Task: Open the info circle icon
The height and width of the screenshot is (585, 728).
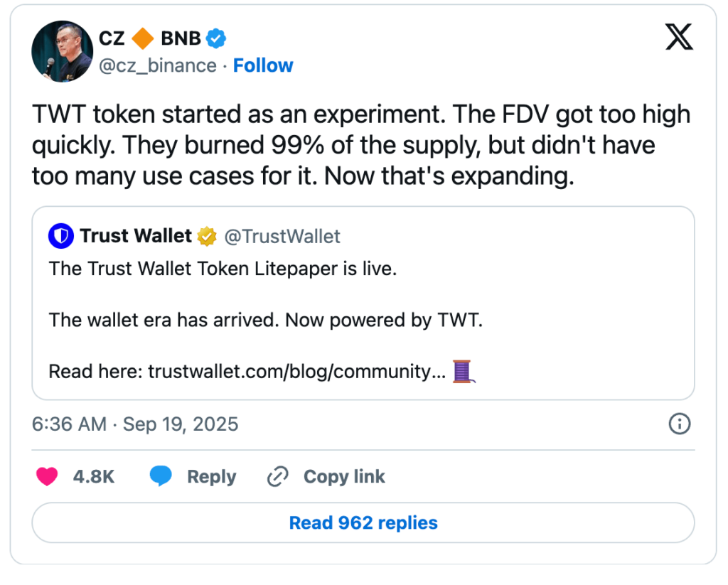Action: click(x=680, y=424)
